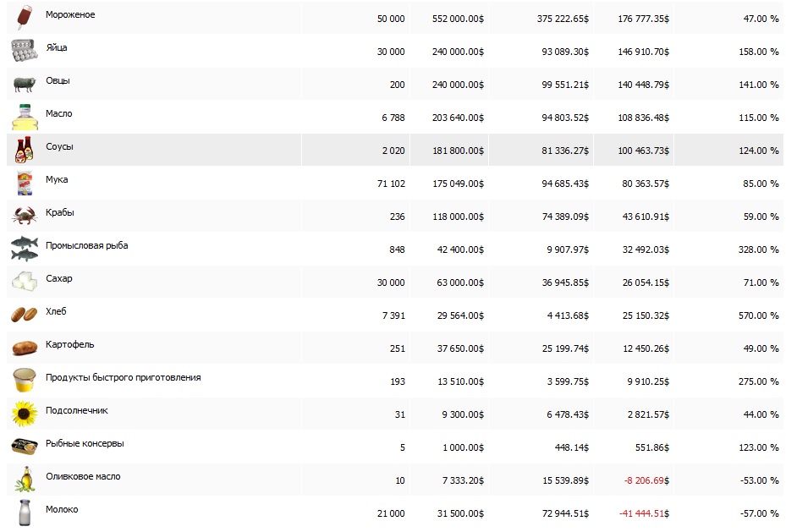Click the milk bottle icon
This screenshot has height=532, width=786.
[x=25, y=513]
